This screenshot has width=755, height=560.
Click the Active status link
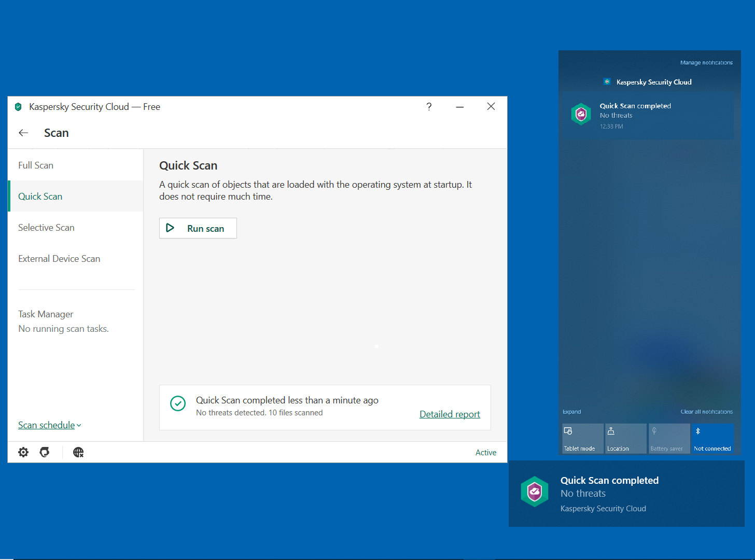point(486,453)
